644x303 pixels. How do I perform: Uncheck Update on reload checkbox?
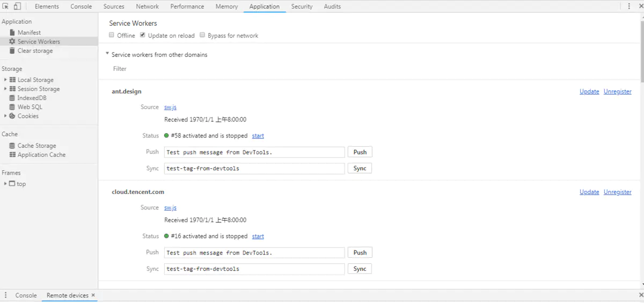click(x=143, y=35)
